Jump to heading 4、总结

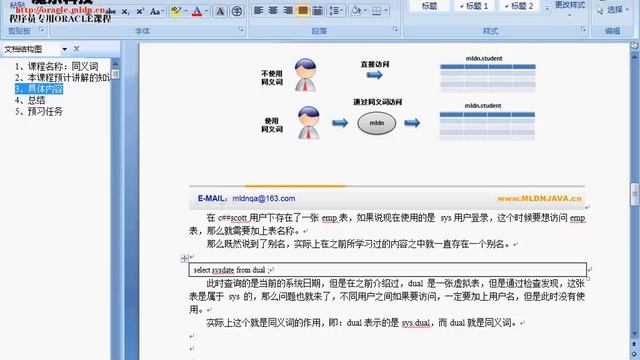30,100
